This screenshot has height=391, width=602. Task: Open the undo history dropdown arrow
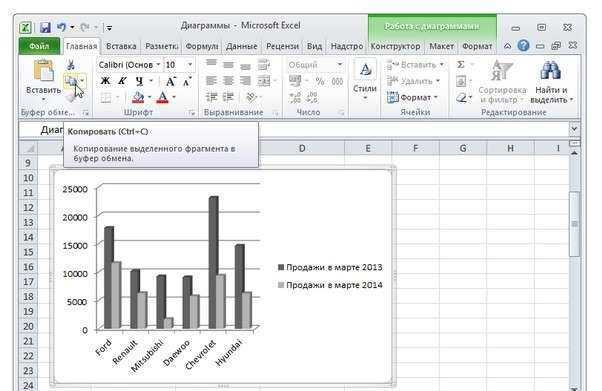point(72,28)
